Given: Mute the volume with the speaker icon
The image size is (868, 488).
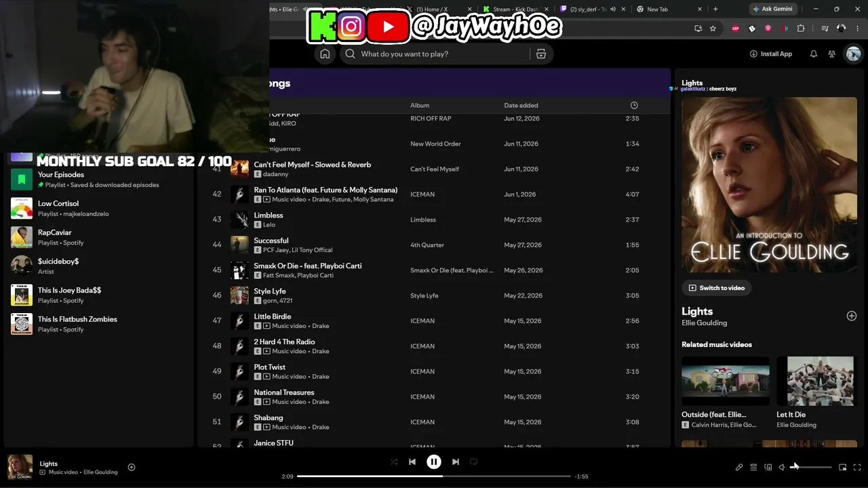Looking at the screenshot, I should pos(782,467).
